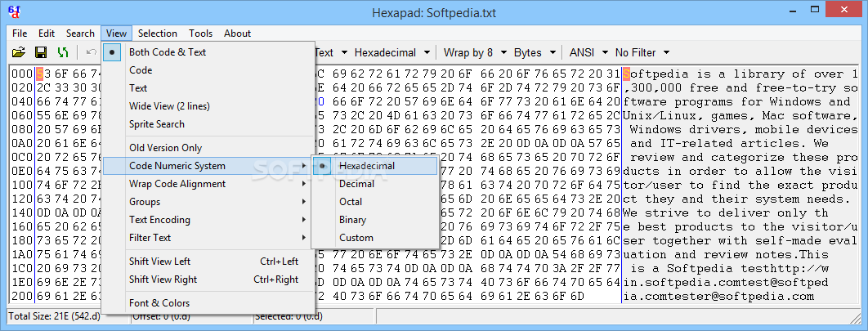Image resolution: width=868 pixels, height=331 pixels.
Task: Open the File menu
Action: tap(20, 34)
